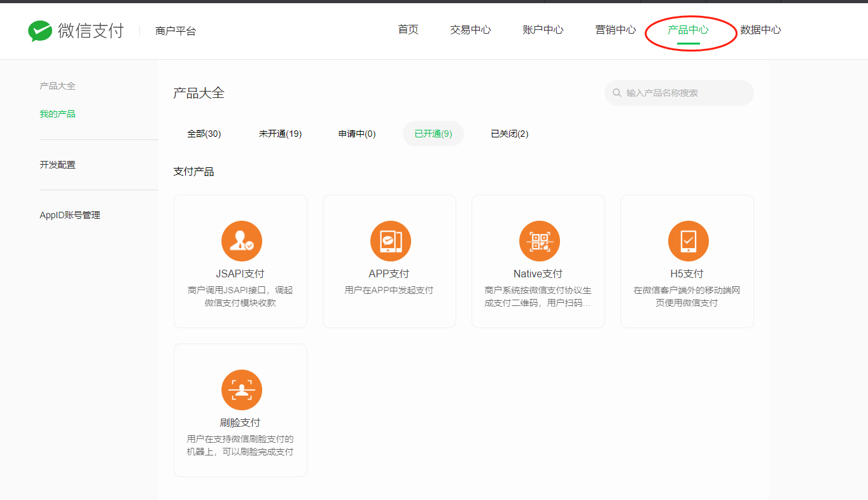This screenshot has height=500, width=868.
Task: Click description 用户在APP中发起支付
Action: [389, 290]
